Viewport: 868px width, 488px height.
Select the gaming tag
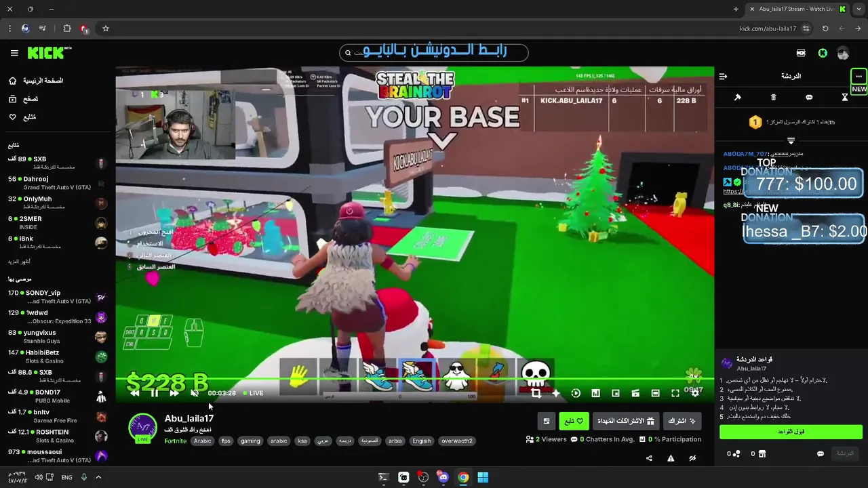tap(250, 441)
